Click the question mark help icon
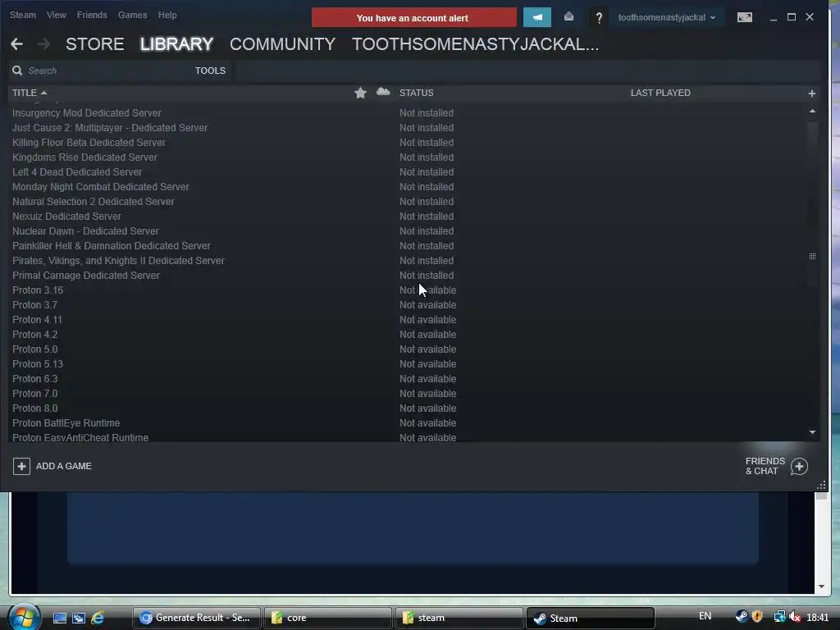This screenshot has width=840, height=630. [x=599, y=18]
